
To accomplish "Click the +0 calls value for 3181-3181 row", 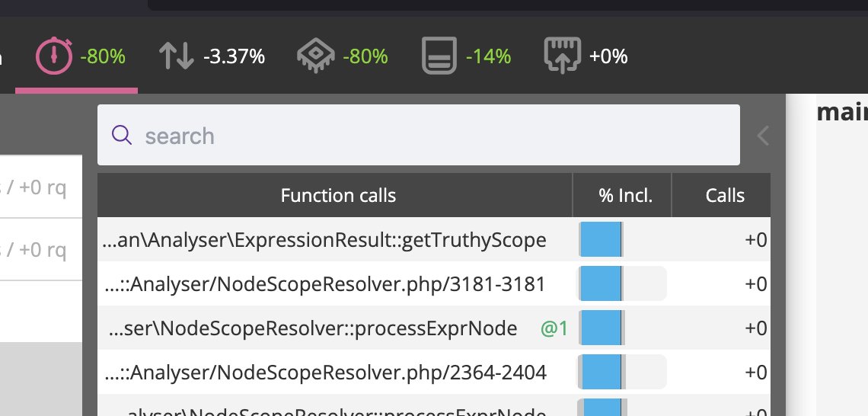I will (755, 284).
